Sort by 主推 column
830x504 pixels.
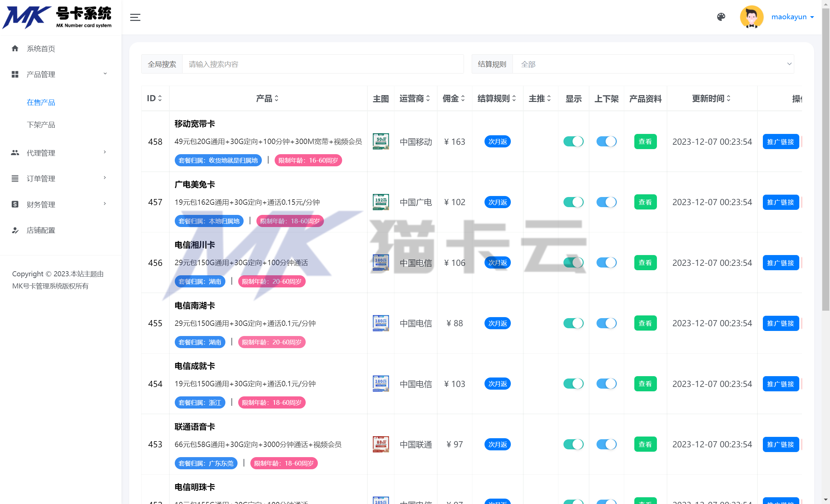549,98
